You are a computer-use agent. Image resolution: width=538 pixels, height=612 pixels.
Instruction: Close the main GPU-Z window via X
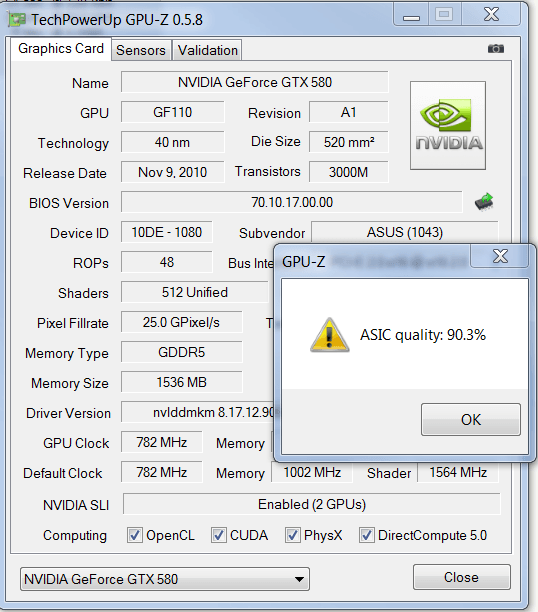[491, 15]
